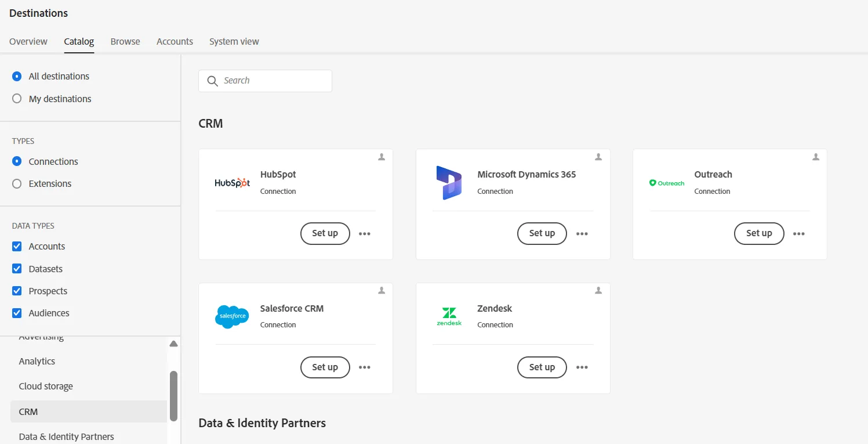The width and height of the screenshot is (868, 444).
Task: Switch to the Browse tab
Action: pos(125,41)
